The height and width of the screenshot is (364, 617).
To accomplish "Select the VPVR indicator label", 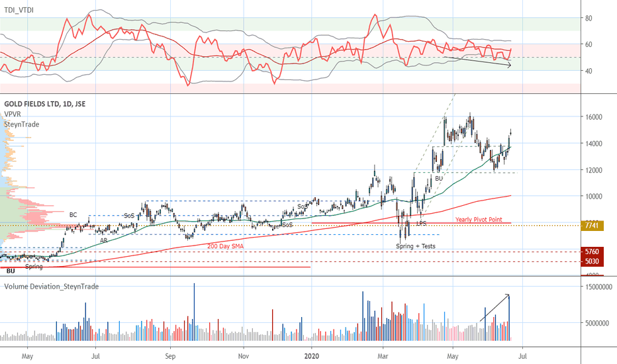I will point(13,114).
